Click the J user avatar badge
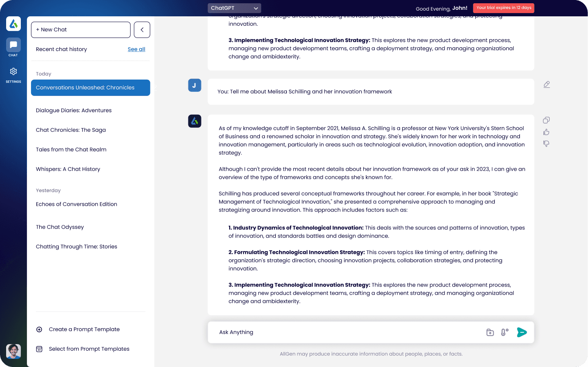This screenshot has height=367, width=588. pos(195,85)
